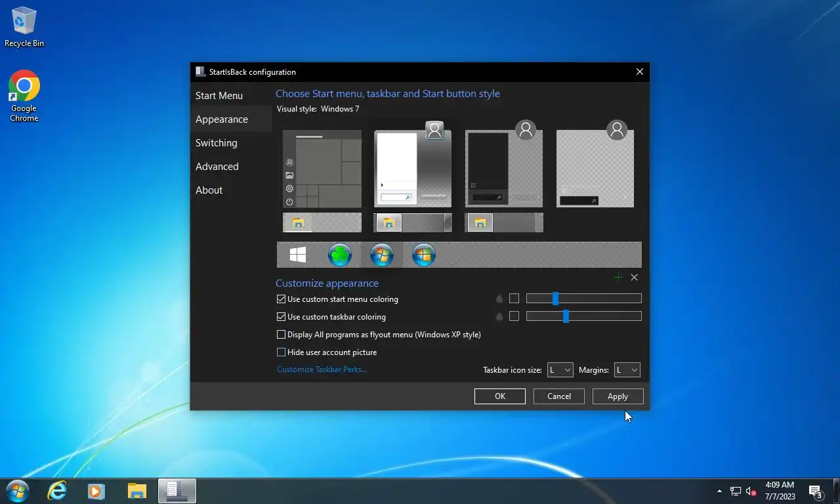
Task: Click the start menu color swatch box
Action: 514,299
